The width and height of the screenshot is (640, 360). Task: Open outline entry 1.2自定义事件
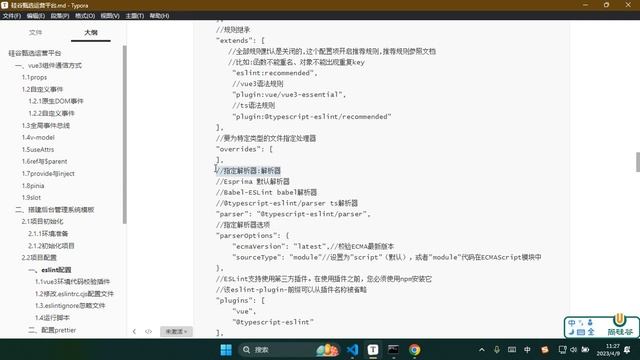42,89
